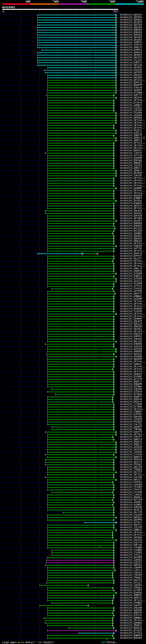The image size is (146, 644).
Task: Open hit UniRef100_C4J2Z0
Action: 131,60
